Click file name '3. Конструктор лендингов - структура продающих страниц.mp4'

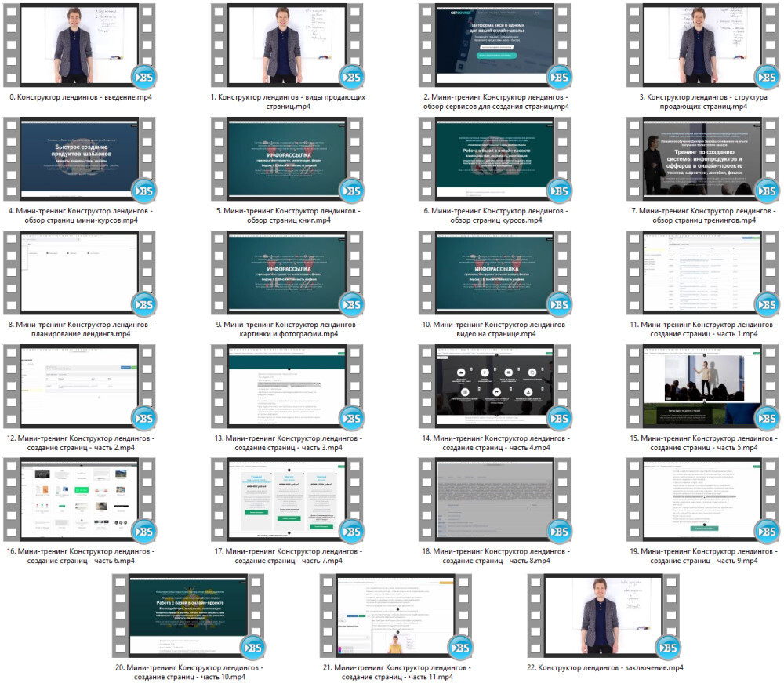(x=703, y=101)
